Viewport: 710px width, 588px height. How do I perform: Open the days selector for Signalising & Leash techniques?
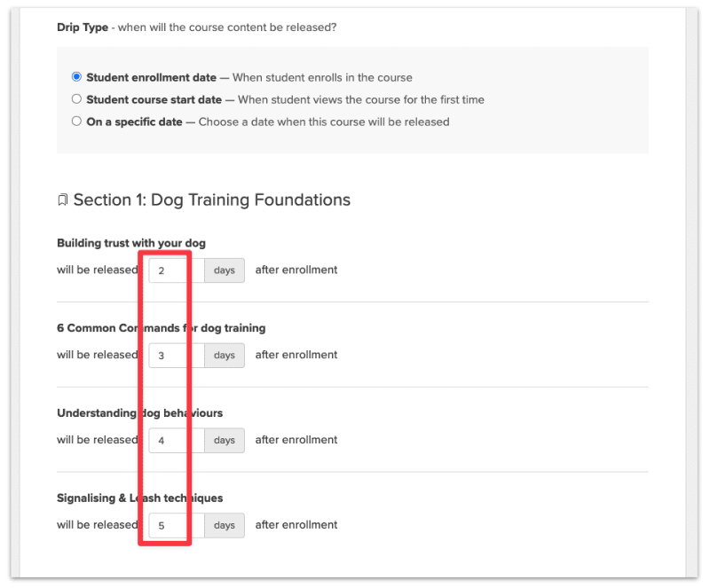224,525
